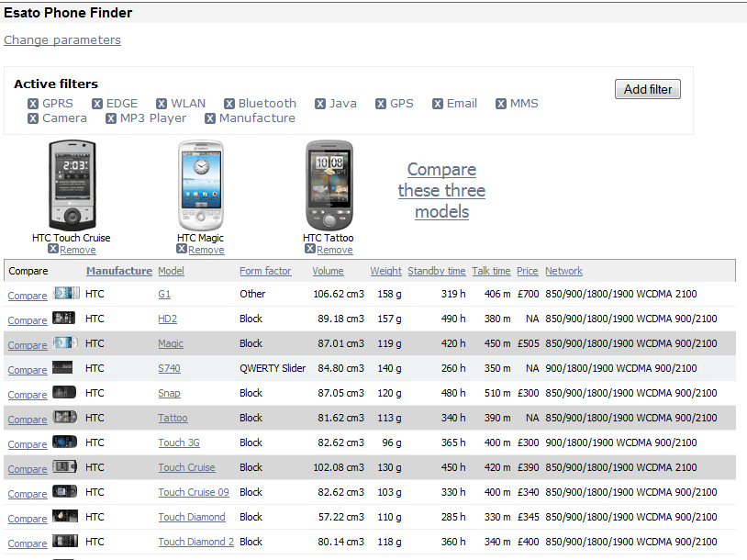Click the Touch Diamond 2 row thumbnail
747x560 pixels.
(65, 541)
